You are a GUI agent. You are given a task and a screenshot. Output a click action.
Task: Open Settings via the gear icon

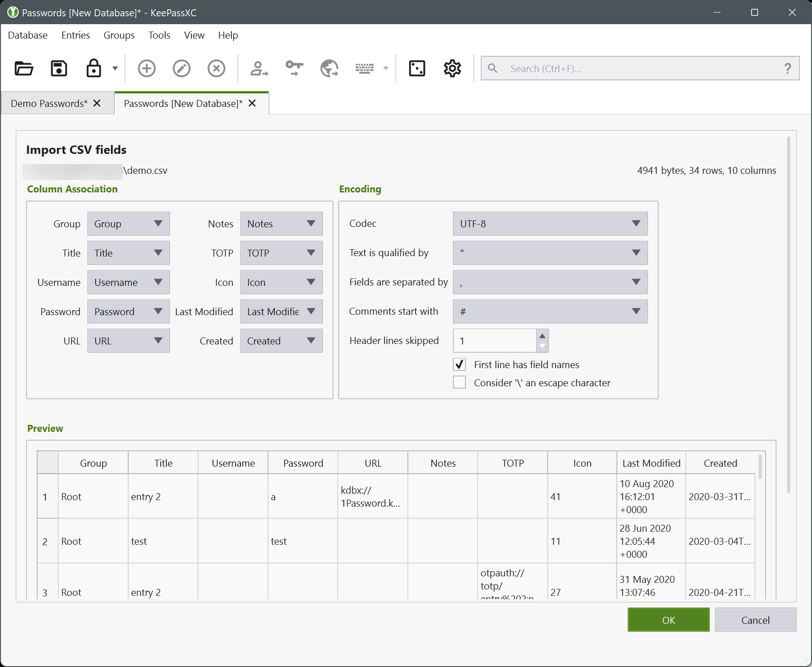point(452,68)
